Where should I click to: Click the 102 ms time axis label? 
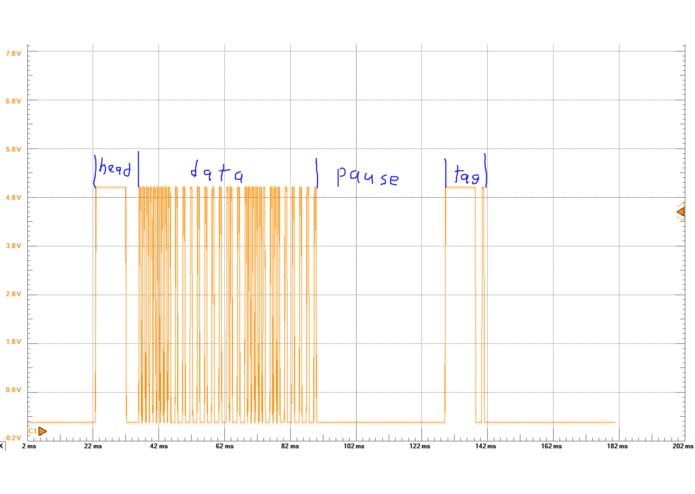pos(354,446)
